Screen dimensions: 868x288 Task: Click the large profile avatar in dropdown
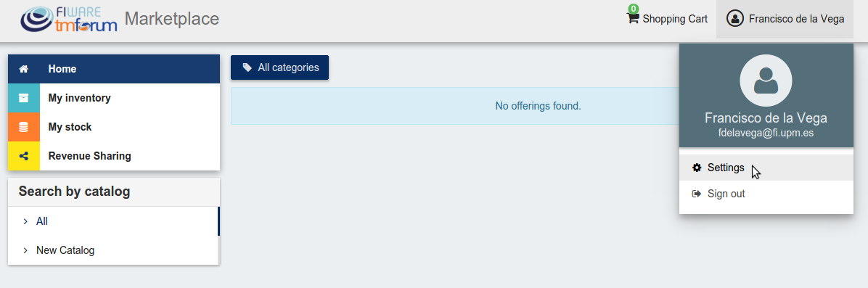pos(766,81)
